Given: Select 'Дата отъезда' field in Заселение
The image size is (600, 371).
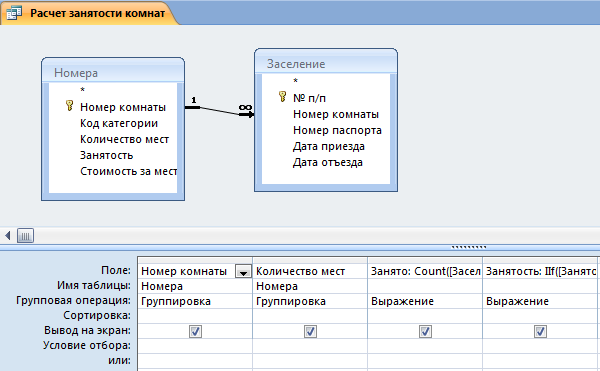Looking at the screenshot, I should coord(328,163).
